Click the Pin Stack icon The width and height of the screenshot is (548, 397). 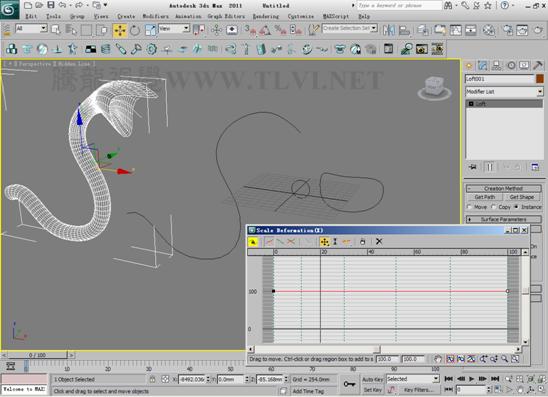point(473,167)
